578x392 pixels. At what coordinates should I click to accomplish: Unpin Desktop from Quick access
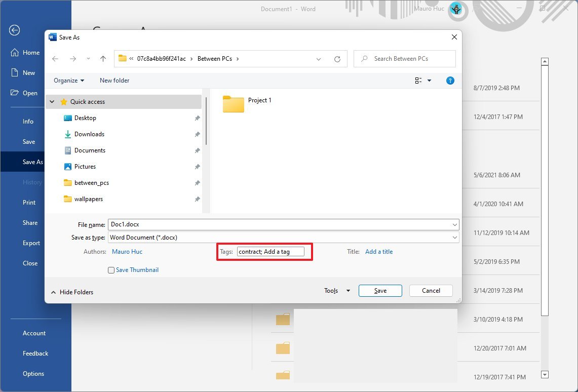click(x=197, y=117)
